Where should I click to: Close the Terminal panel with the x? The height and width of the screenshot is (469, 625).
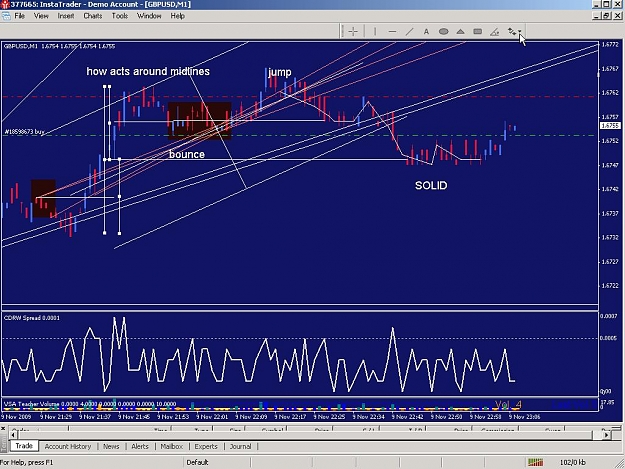point(3,429)
